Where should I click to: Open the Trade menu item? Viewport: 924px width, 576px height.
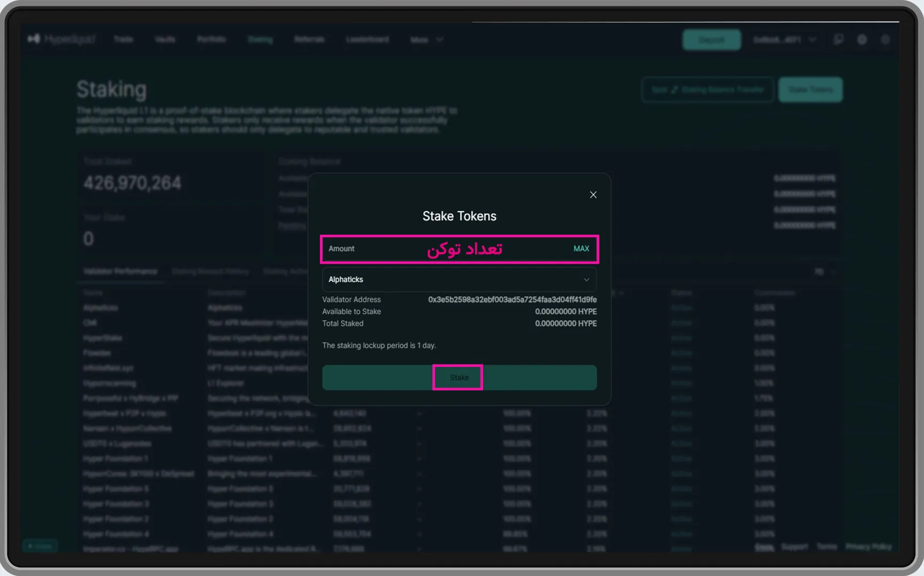click(x=123, y=39)
